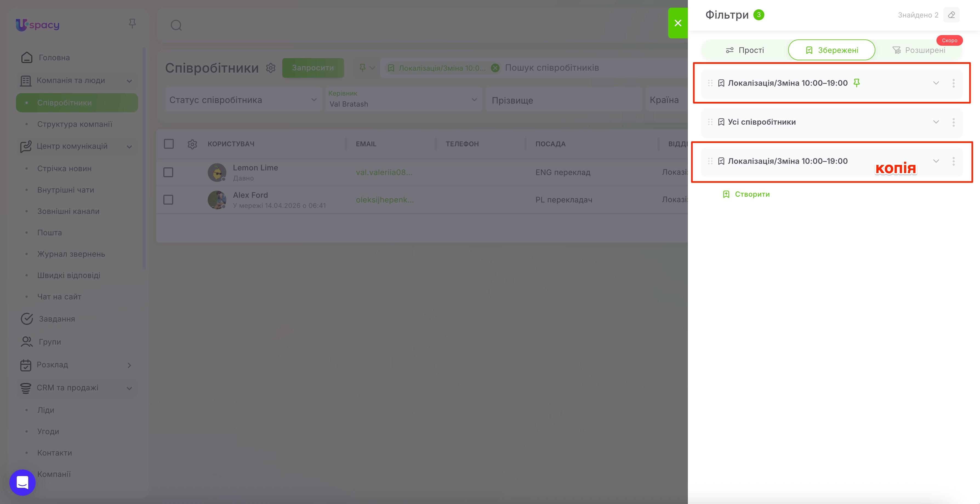Open Alex Ford profile name

click(250, 195)
